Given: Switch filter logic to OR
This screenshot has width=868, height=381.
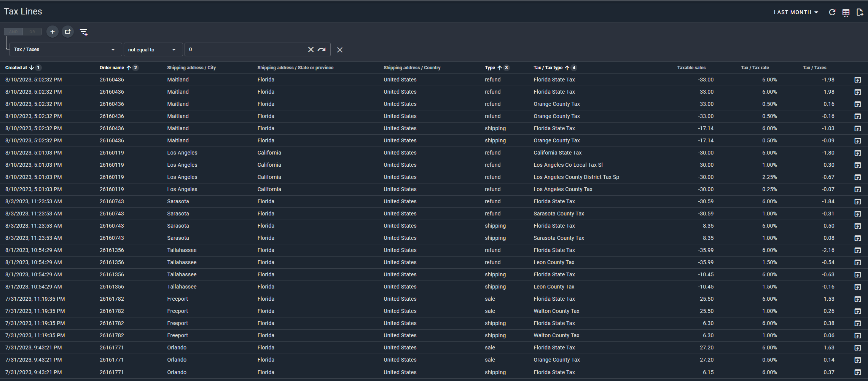Looking at the screenshot, I should [32, 32].
